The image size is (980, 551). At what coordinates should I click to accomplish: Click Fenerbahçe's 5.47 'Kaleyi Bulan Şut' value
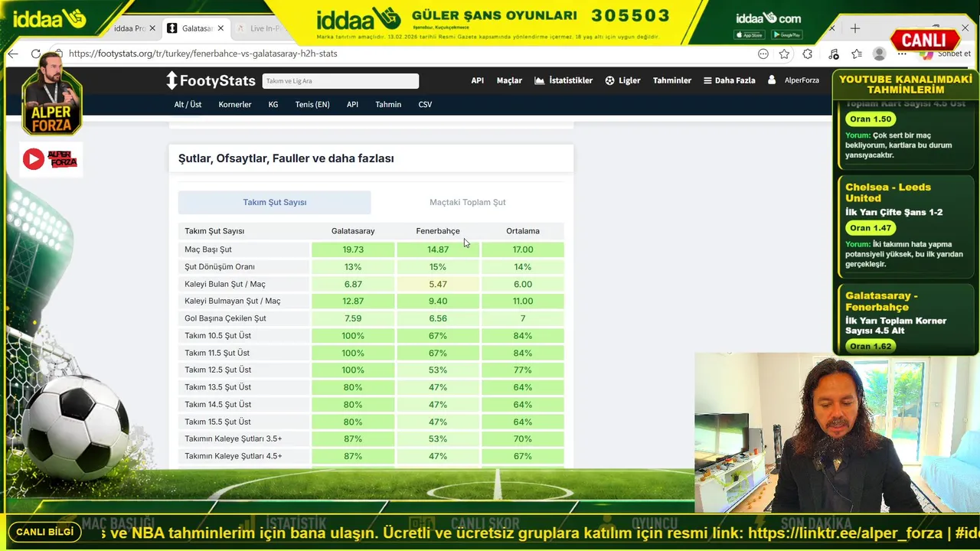(x=438, y=284)
